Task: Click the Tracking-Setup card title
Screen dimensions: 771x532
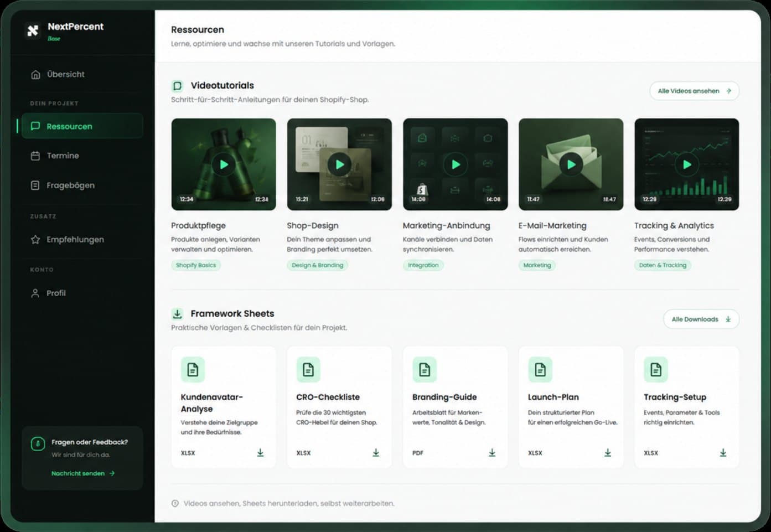Action: tap(675, 397)
